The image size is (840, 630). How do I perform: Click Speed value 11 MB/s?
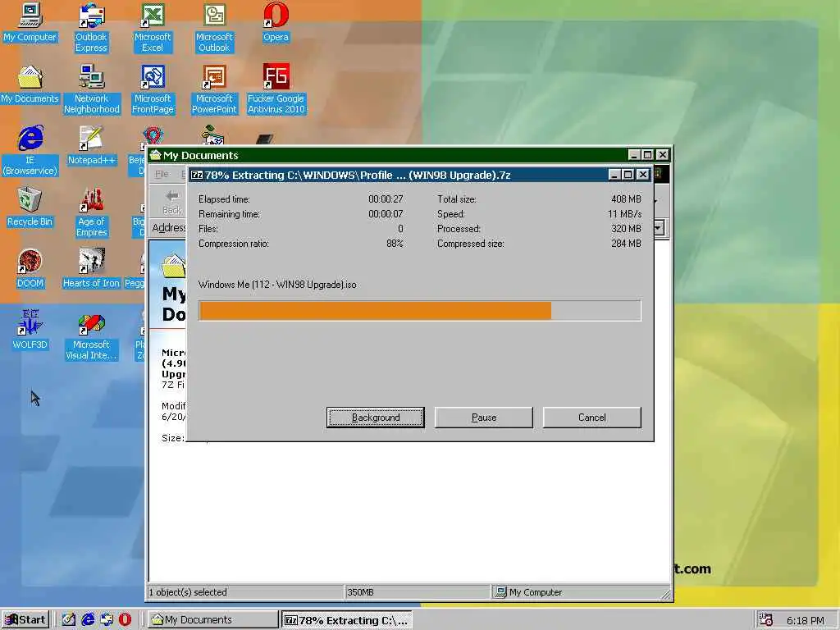click(624, 214)
